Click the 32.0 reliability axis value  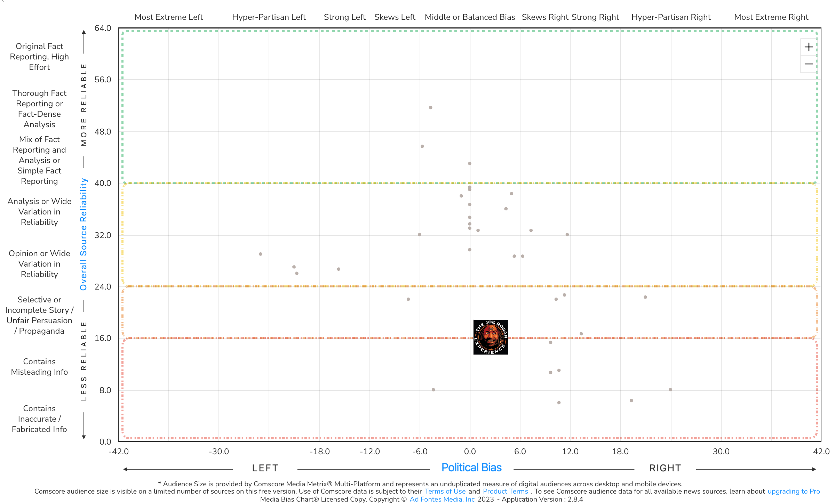tap(103, 235)
